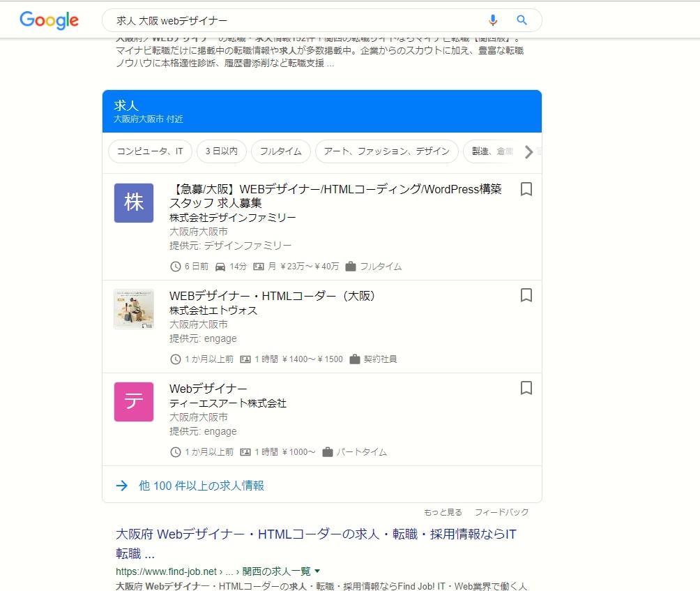Click the blue search magnifier icon
The image size is (700, 591).
coord(522,20)
